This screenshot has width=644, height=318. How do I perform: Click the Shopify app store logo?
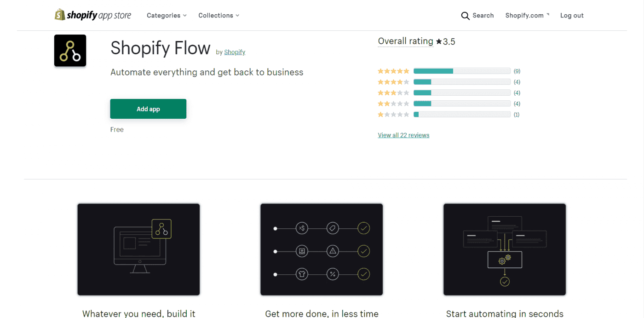tap(93, 15)
